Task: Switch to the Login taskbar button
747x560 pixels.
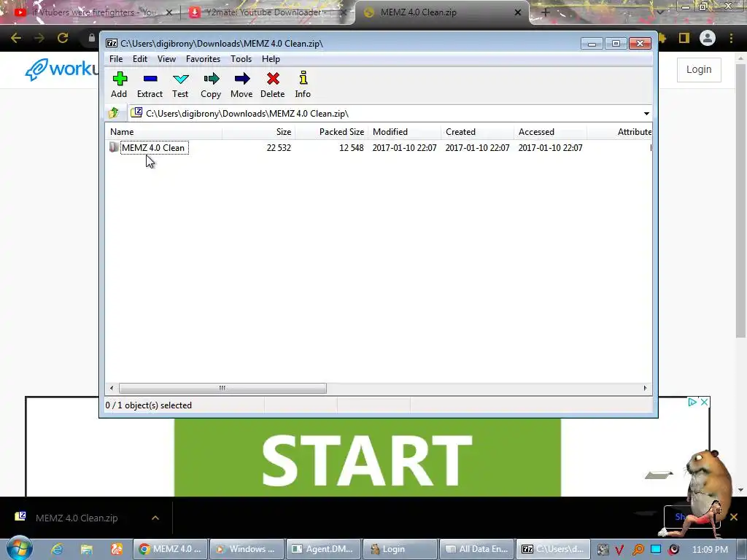Action: (x=400, y=549)
